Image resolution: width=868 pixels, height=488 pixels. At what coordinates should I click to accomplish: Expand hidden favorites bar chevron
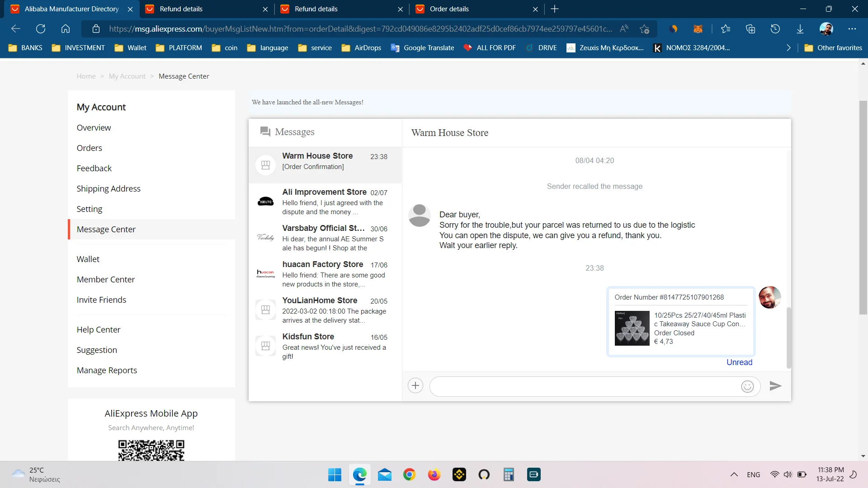click(x=788, y=48)
